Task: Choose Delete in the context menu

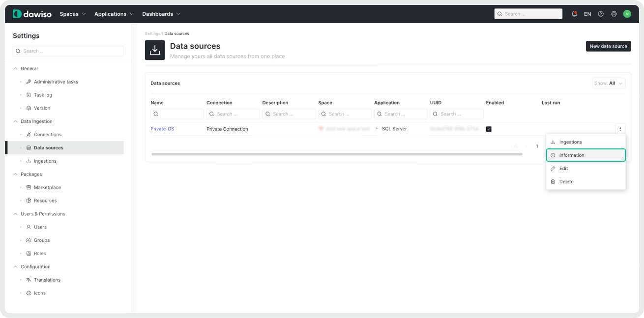Action: tap(566, 181)
